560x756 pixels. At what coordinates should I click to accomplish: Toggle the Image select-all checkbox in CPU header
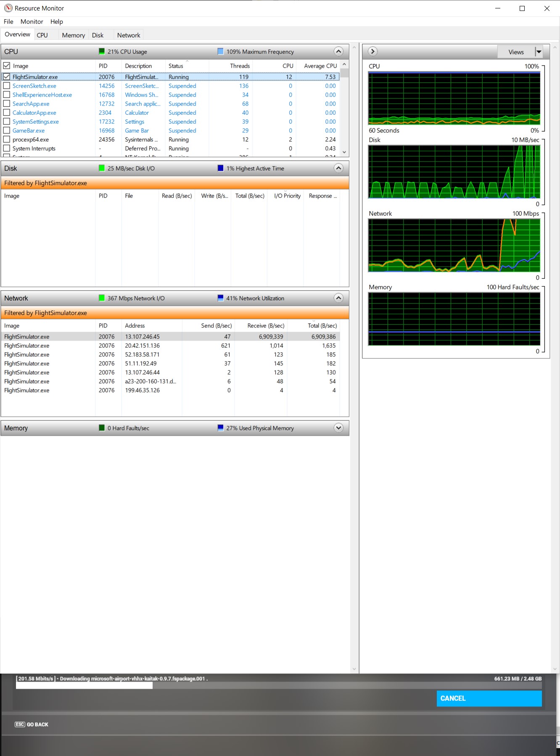(7, 66)
